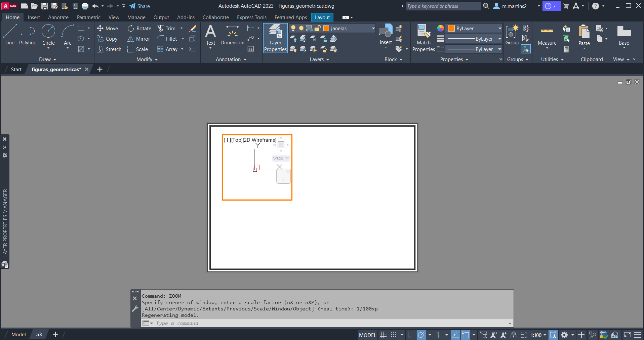Viewport: 644px width, 340px height.
Task: Switch to the Annotate ribbon tab
Action: click(58, 17)
